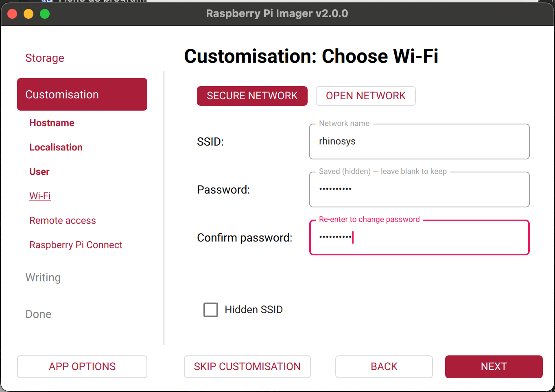Click the SSID network name field
The height and width of the screenshot is (392, 555).
click(x=419, y=142)
